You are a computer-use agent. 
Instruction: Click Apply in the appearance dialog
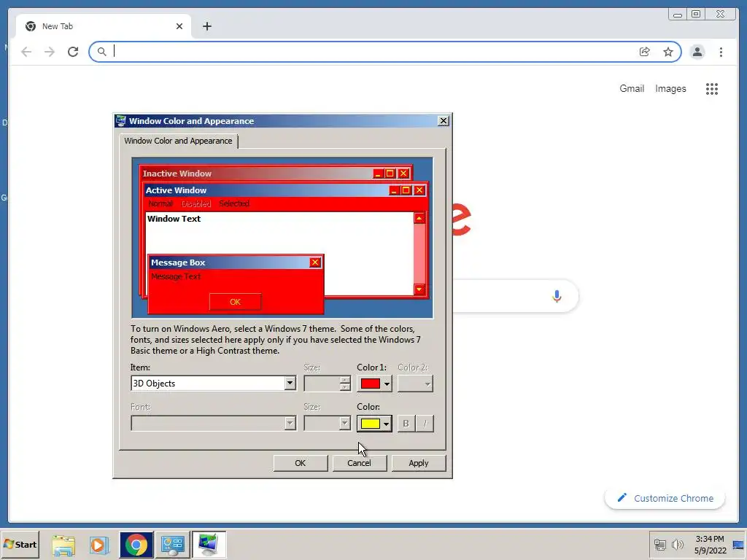click(418, 463)
